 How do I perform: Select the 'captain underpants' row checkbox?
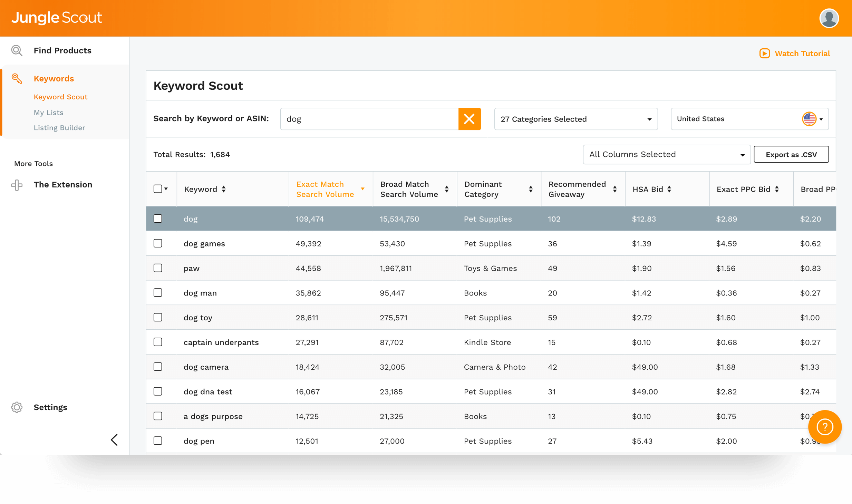tap(158, 342)
